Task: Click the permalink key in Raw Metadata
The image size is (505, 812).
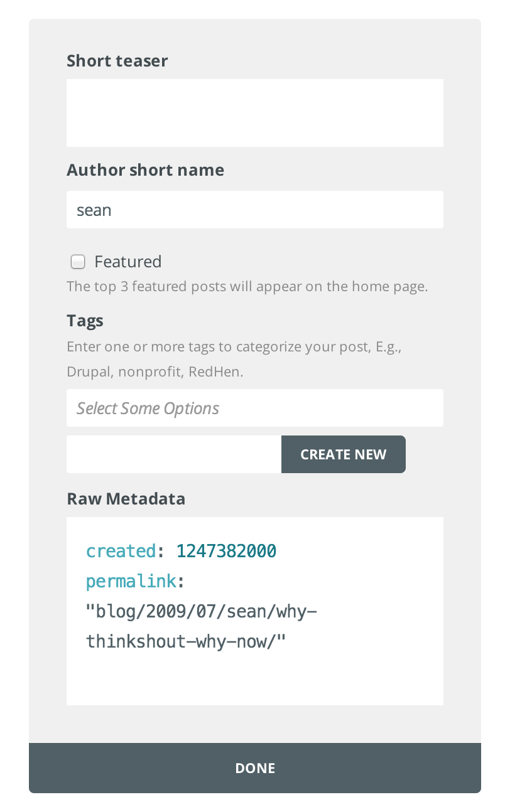Action: click(x=131, y=582)
